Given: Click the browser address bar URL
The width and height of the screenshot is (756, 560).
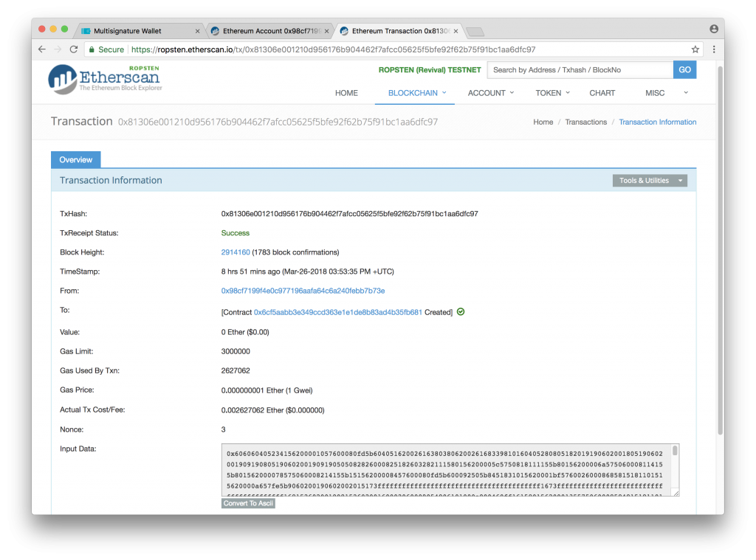Looking at the screenshot, I should click(x=333, y=49).
